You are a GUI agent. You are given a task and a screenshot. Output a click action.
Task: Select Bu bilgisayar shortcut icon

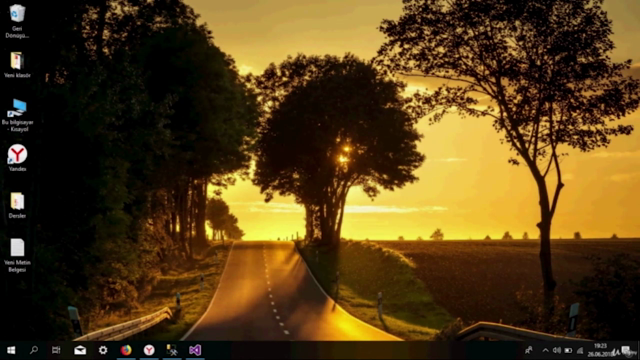(17, 108)
